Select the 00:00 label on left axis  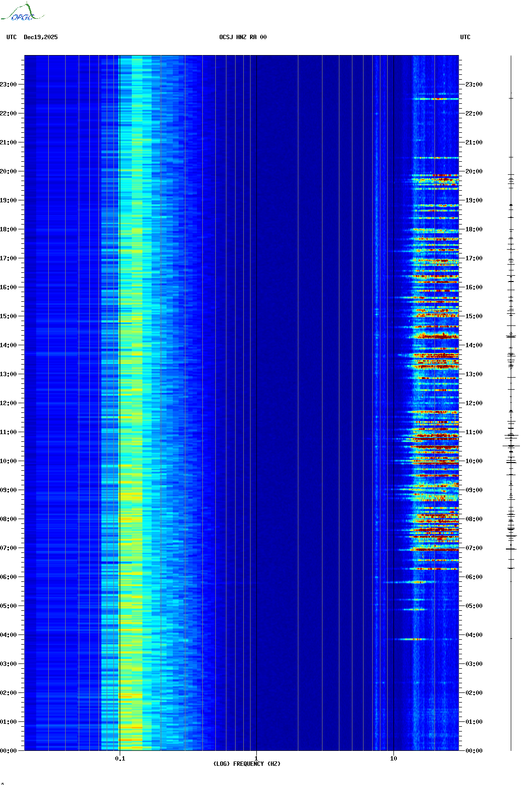click(x=8, y=751)
